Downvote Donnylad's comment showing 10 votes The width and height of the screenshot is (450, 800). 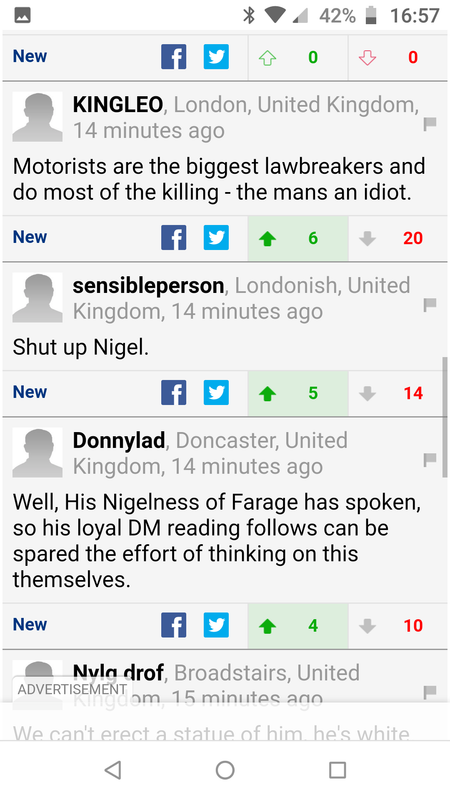[367, 626]
